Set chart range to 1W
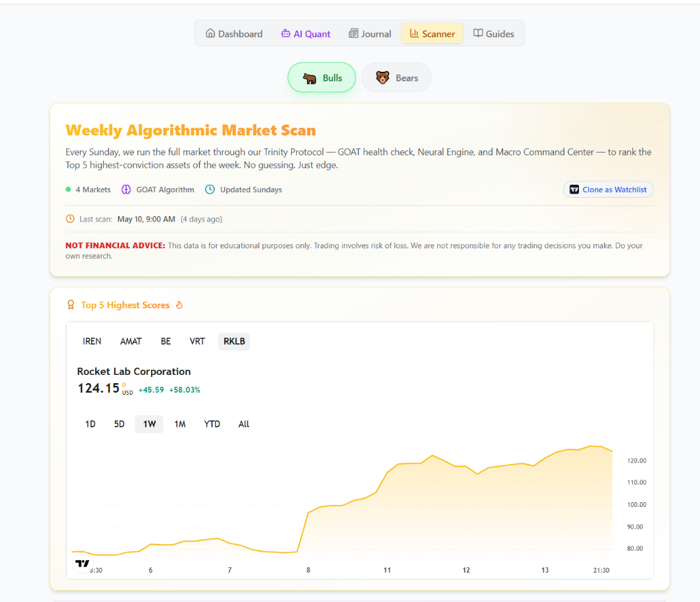 (149, 424)
